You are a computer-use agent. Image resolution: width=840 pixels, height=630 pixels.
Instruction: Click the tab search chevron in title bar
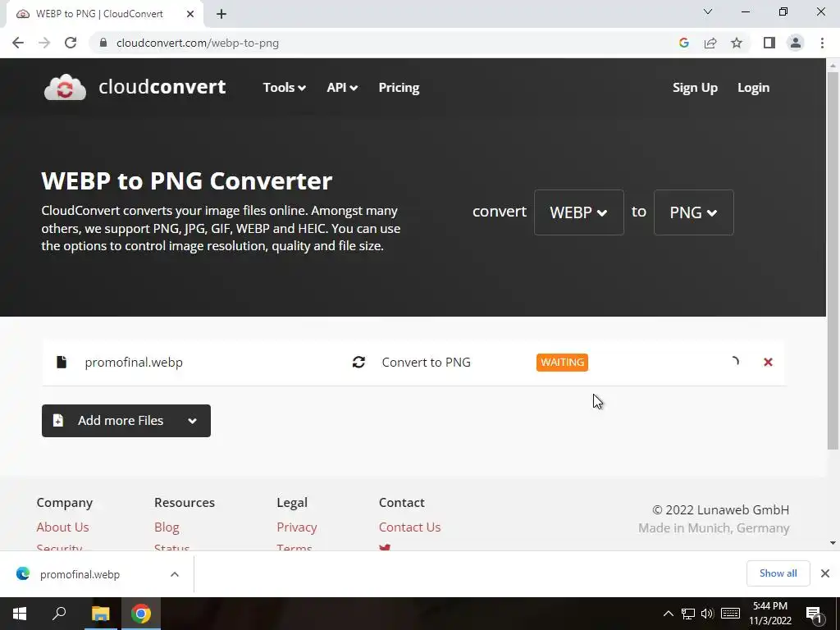click(x=708, y=11)
